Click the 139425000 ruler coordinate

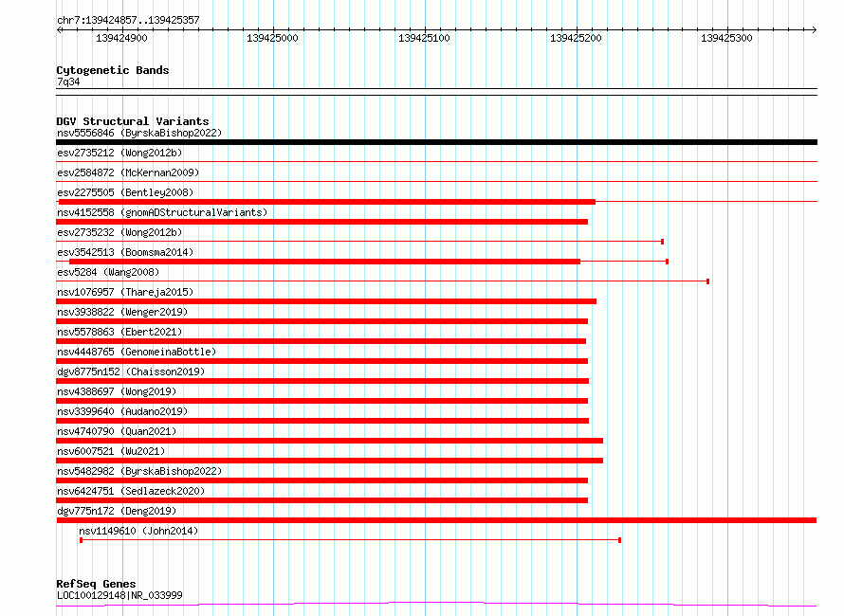(x=272, y=38)
